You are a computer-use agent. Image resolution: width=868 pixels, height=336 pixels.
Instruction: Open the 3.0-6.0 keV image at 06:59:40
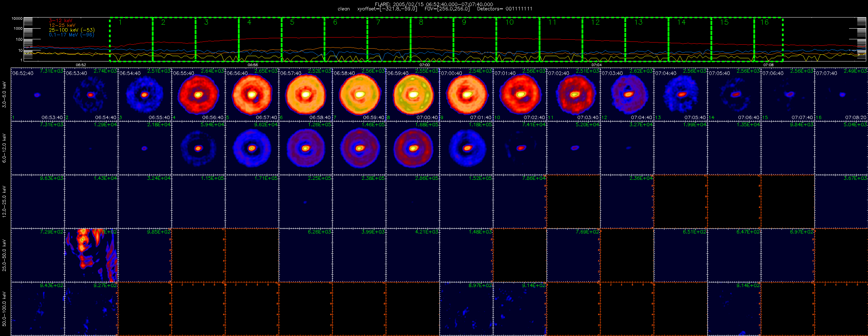(413, 94)
